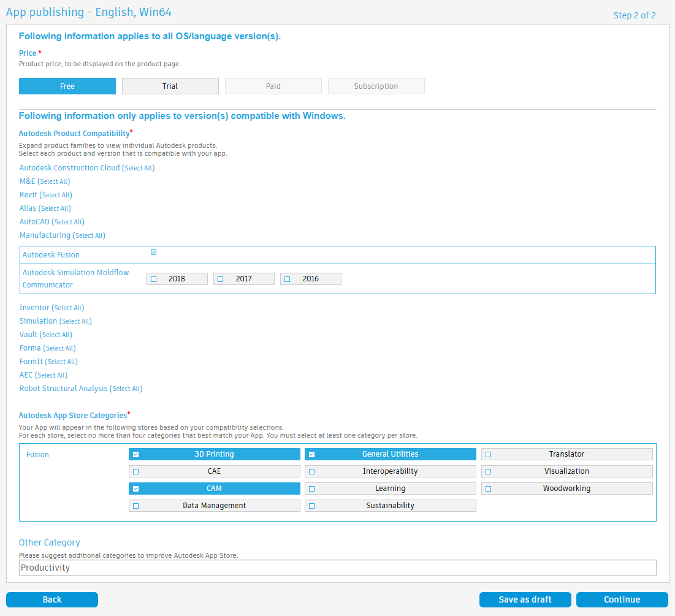This screenshot has width=675, height=616.
Task: Select All for Revit products
Action: [x=56, y=195]
